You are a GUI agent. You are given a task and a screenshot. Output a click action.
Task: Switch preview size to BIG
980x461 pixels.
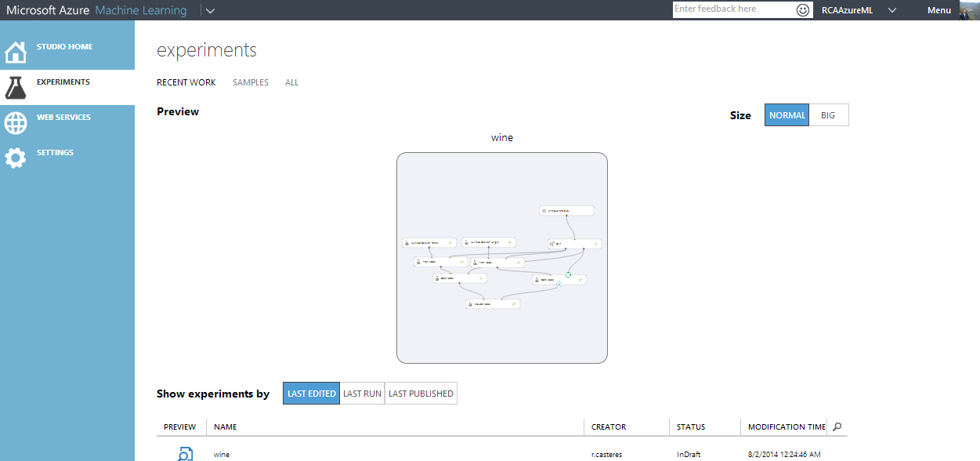(x=829, y=115)
